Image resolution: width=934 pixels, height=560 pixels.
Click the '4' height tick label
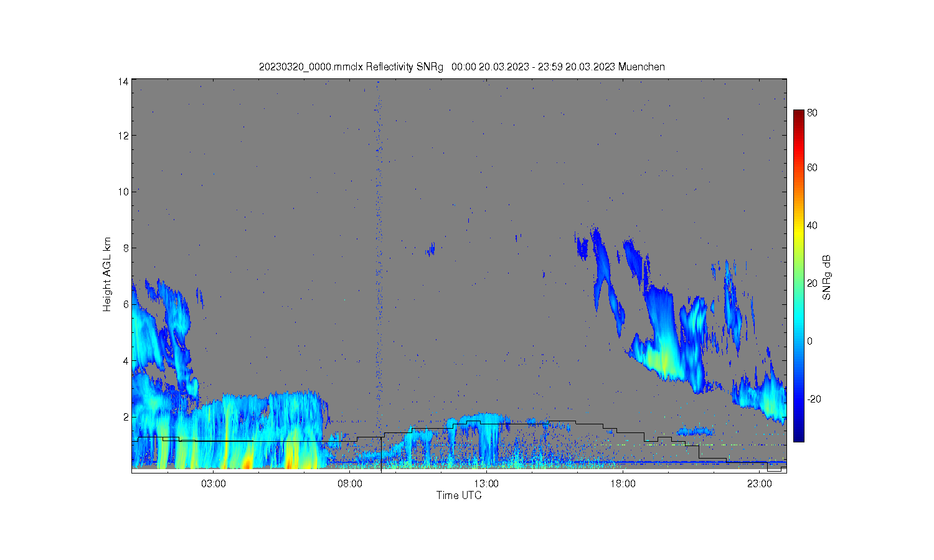[126, 360]
